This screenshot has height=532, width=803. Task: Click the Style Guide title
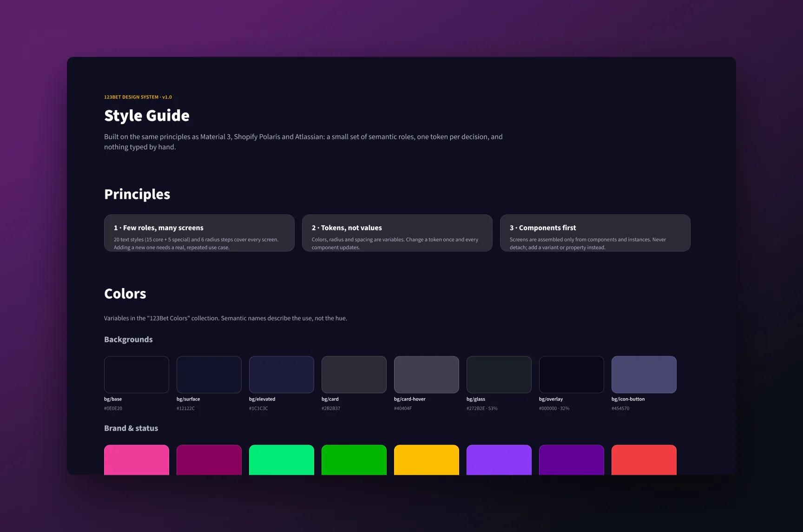tap(147, 116)
